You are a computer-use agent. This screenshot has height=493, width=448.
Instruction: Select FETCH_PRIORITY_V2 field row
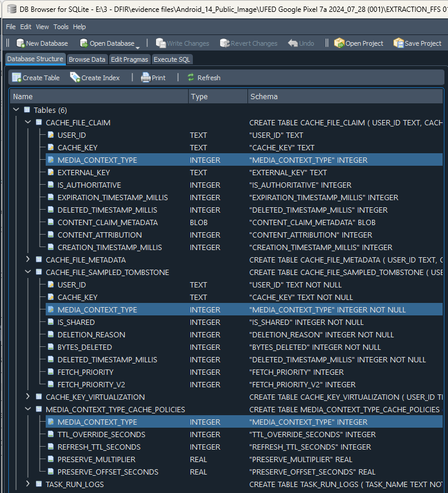[244, 384]
